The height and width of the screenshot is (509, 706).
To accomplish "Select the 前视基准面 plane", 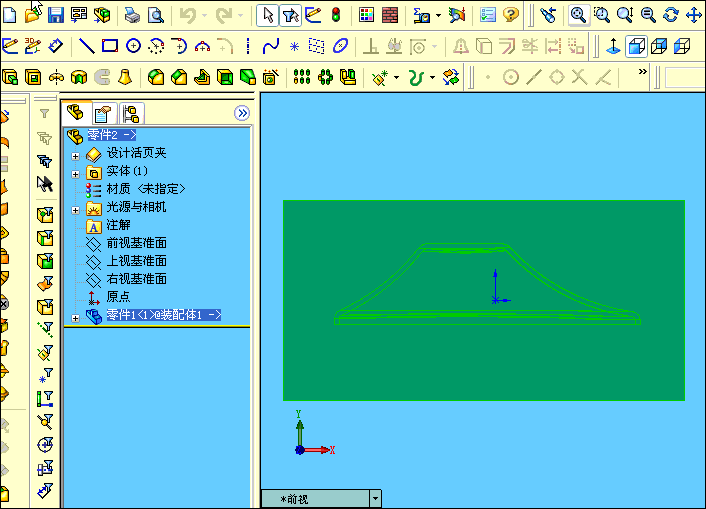I will coord(136,243).
